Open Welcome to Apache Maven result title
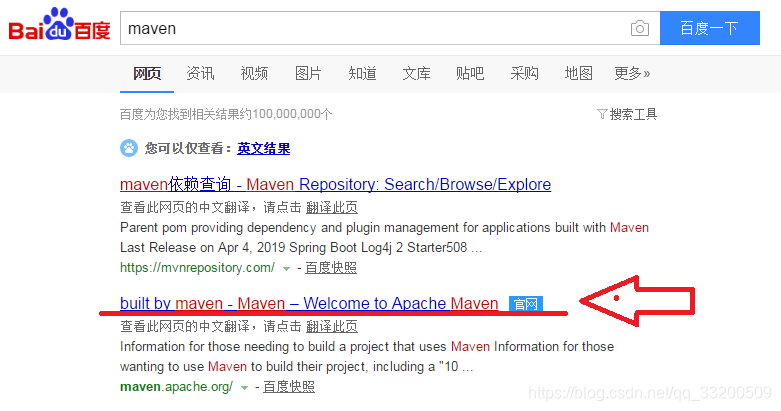This screenshot has width=781, height=411. (309, 303)
